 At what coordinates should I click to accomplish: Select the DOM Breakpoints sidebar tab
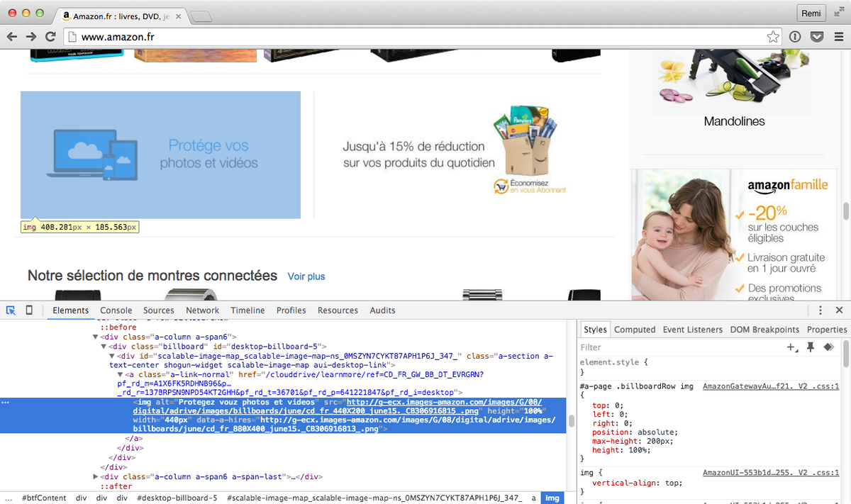pos(764,330)
